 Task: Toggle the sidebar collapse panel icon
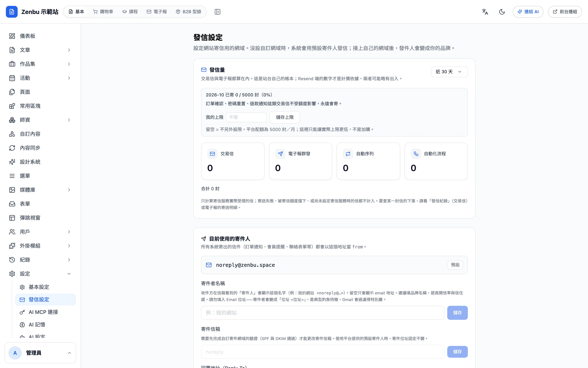coord(217,12)
